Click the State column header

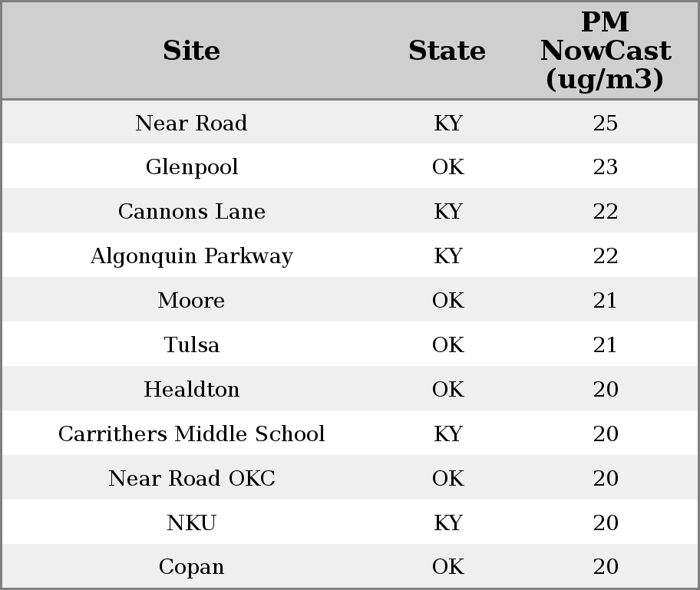[x=447, y=51]
